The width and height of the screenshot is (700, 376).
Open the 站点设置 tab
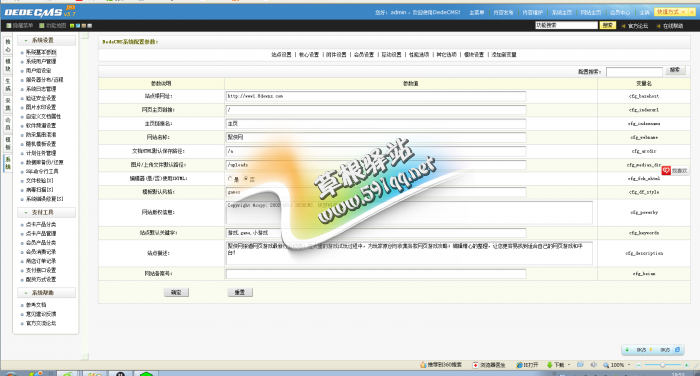pos(281,54)
